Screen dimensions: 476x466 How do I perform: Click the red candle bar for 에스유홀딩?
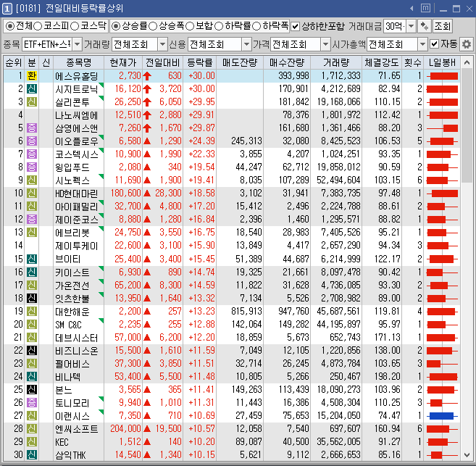pos(442,76)
